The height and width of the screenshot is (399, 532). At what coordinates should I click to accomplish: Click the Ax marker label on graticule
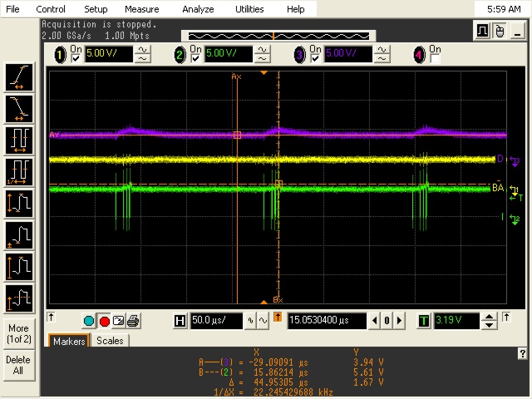236,76
